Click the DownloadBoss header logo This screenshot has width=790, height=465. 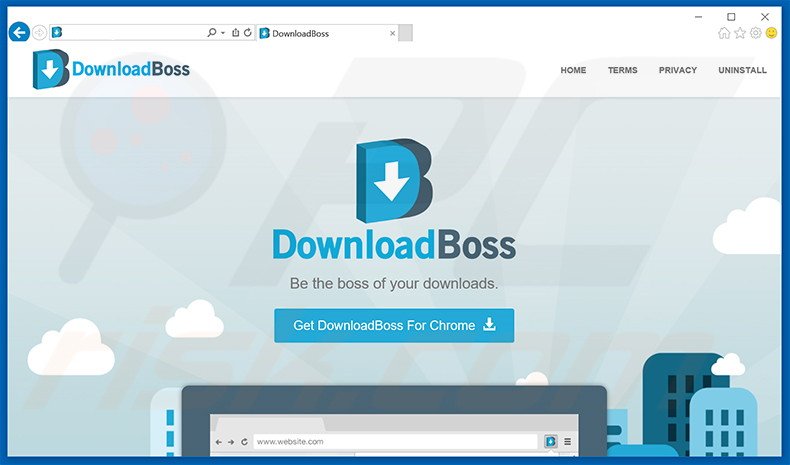(111, 70)
